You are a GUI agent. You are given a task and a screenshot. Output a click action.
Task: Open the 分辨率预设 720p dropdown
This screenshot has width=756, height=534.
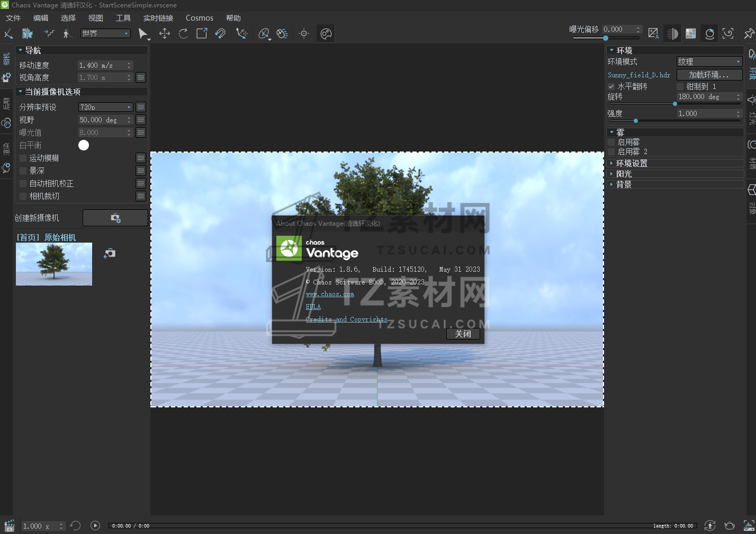pos(105,107)
